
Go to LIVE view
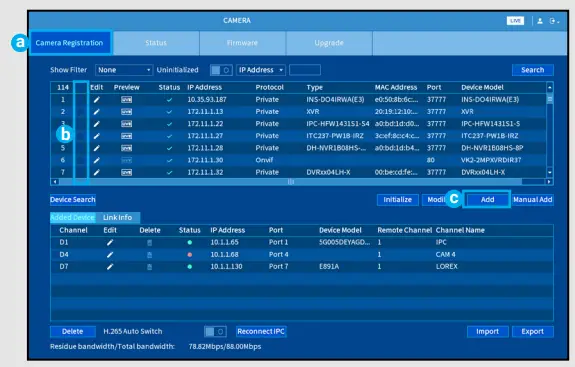(515, 21)
